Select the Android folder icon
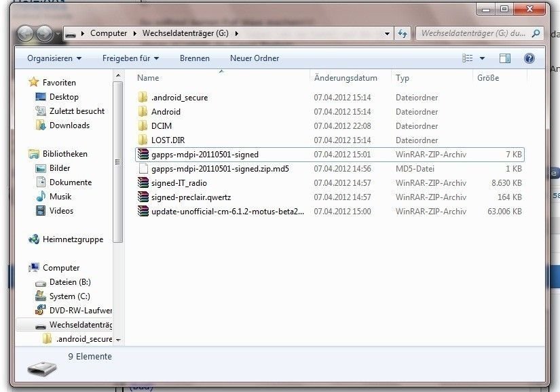This screenshot has width=560, height=392. 143,111
